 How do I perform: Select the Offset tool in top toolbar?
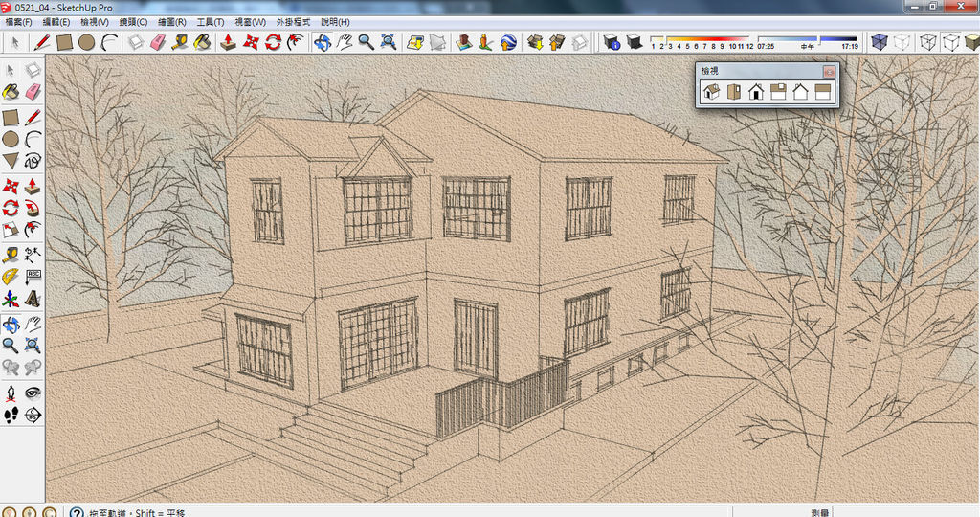[295, 42]
